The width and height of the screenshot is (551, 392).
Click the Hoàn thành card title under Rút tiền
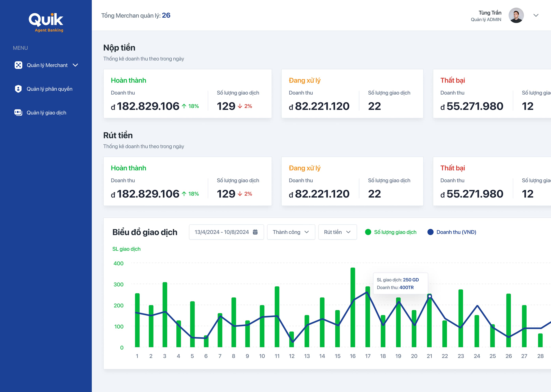tap(128, 168)
